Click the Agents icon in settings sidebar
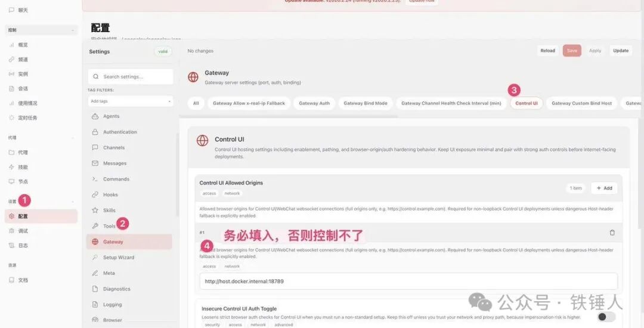 [x=95, y=116]
